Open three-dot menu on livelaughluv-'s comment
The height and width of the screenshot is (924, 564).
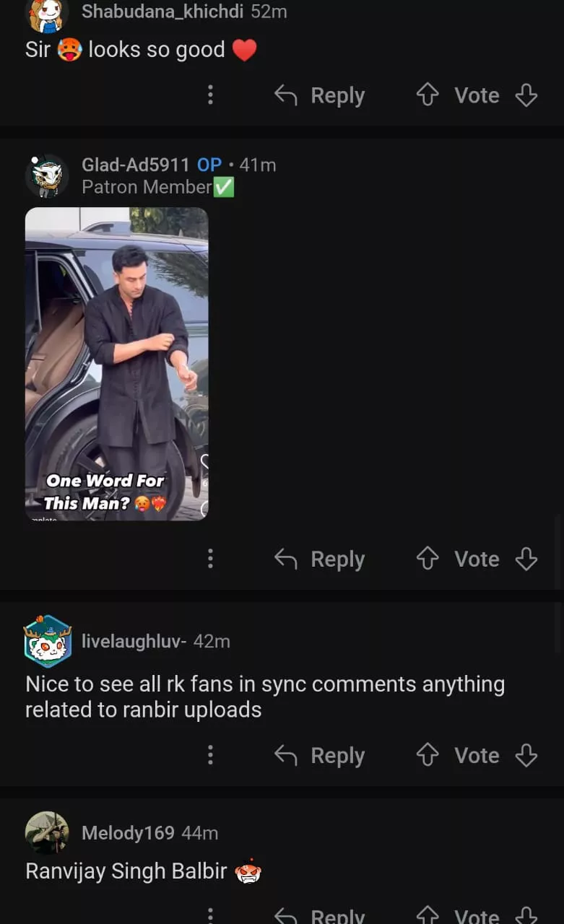[210, 755]
